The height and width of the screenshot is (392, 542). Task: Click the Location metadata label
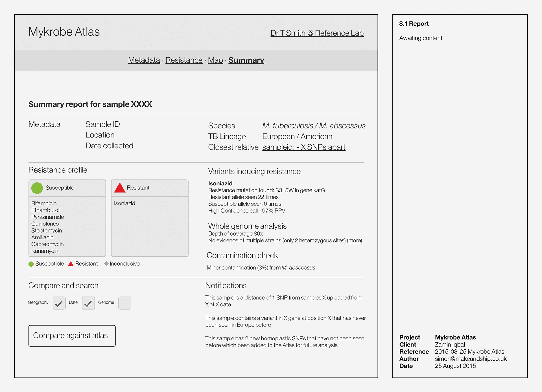tap(100, 135)
